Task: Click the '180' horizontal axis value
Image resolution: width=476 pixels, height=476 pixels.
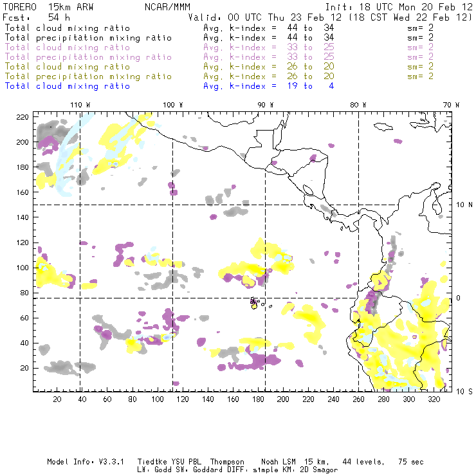Action: (x=258, y=399)
